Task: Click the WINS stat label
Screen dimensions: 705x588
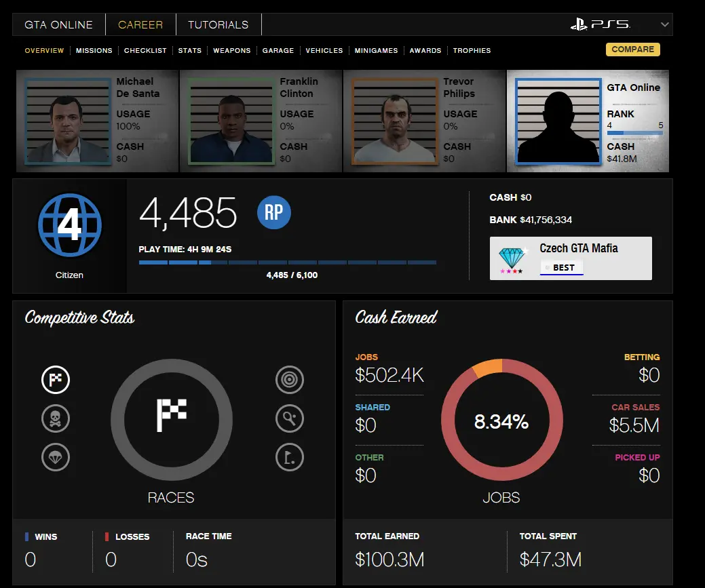Action: click(46, 536)
